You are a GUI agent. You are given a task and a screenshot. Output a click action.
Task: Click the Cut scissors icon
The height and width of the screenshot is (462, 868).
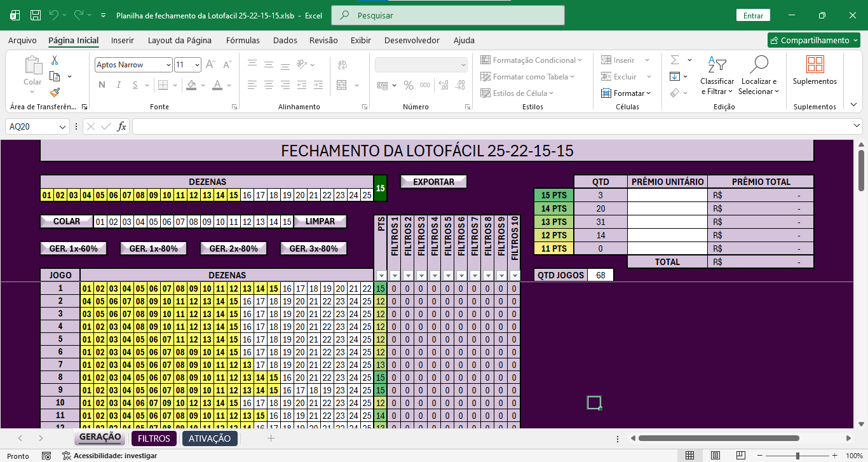click(x=55, y=60)
